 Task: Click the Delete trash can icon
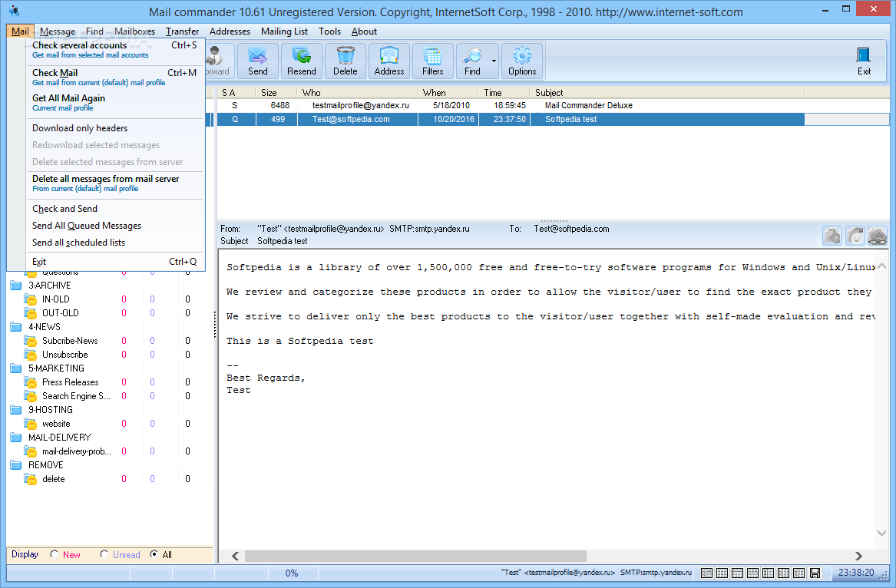pos(346,61)
